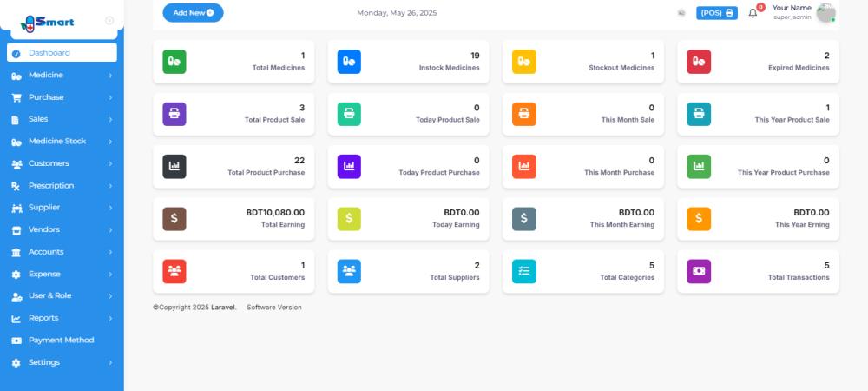Click the Today Earning label

tap(457, 225)
